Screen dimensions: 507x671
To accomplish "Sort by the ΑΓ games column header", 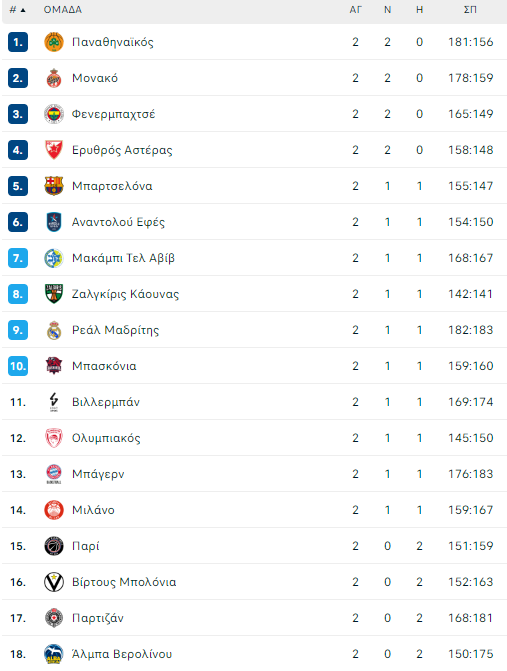I will click(356, 9).
